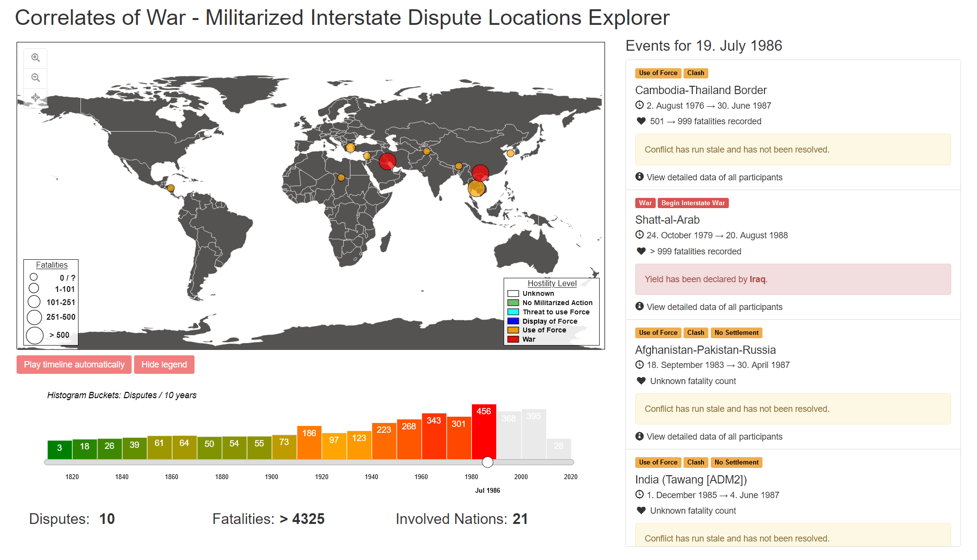The image size is (977, 560).
Task: Select the 186 disputes histogram bar
Action: pos(309,442)
